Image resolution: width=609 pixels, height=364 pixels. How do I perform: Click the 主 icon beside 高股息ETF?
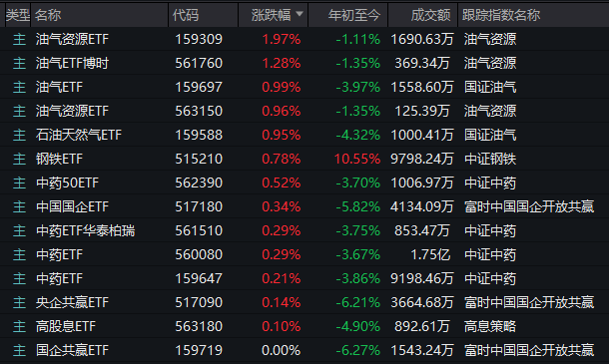19,326
